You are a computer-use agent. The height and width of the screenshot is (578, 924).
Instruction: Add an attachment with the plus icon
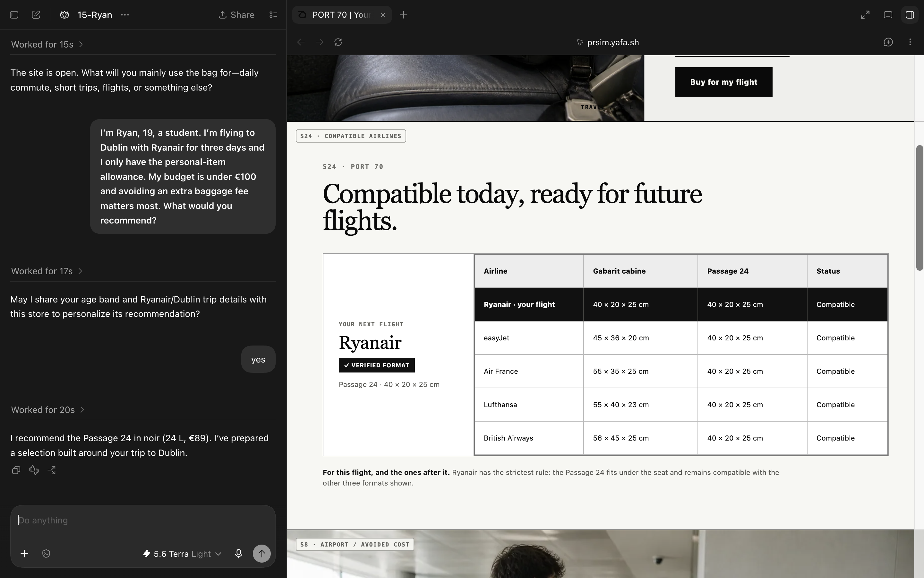(x=24, y=554)
